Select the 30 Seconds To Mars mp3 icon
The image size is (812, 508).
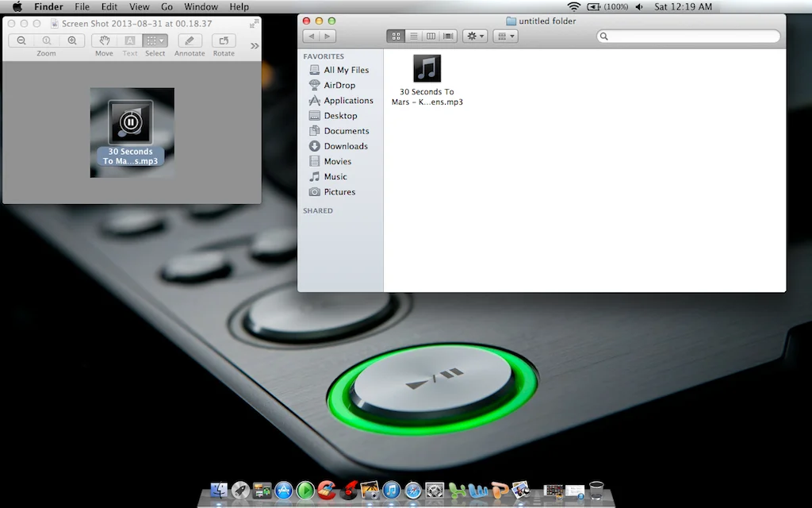click(x=427, y=68)
